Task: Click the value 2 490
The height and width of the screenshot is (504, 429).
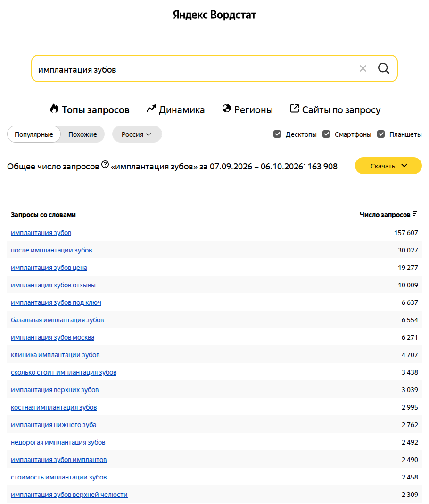Action: [x=410, y=460]
